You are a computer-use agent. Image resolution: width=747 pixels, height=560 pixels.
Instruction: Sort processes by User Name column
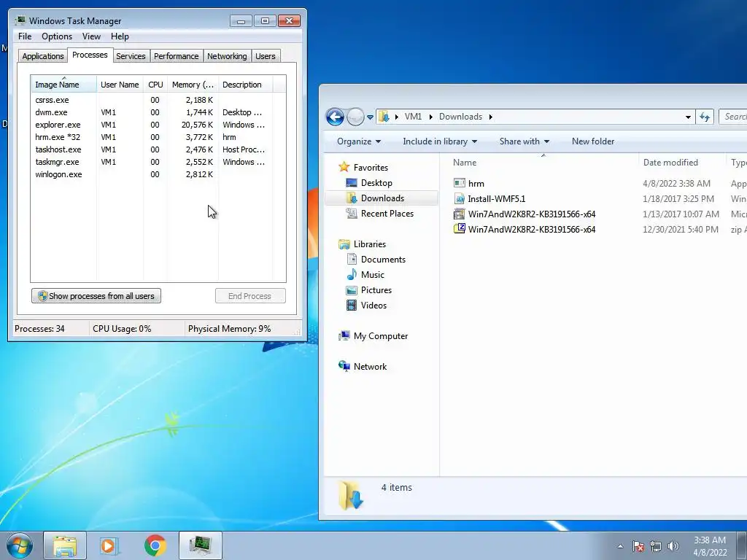tap(120, 85)
